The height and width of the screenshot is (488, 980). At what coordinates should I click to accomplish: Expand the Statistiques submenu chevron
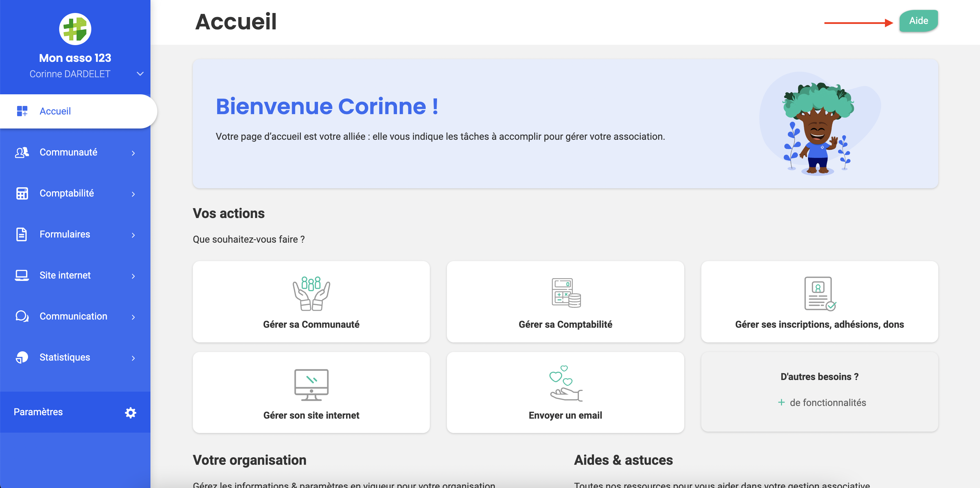coord(133,358)
